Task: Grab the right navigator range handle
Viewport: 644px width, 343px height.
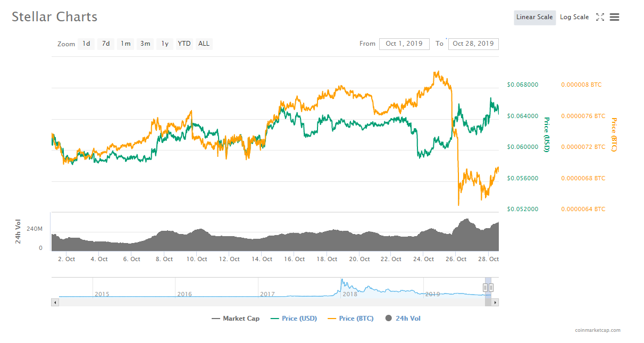Action: 491,288
